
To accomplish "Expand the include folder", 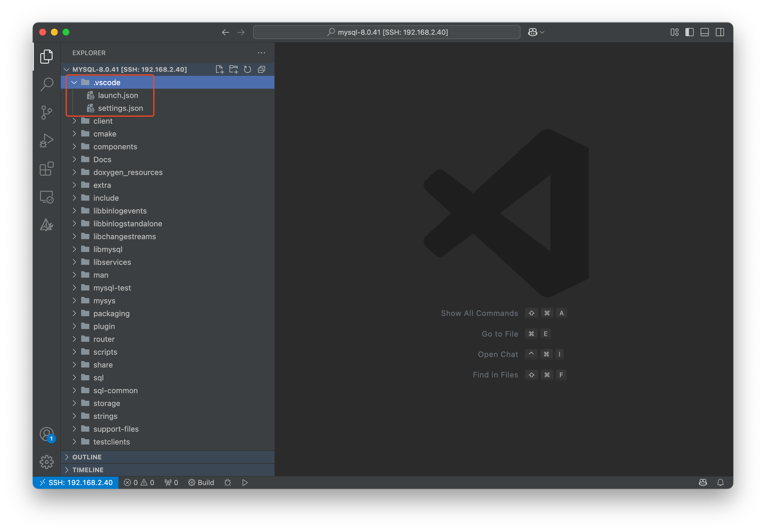I will (x=168, y=198).
